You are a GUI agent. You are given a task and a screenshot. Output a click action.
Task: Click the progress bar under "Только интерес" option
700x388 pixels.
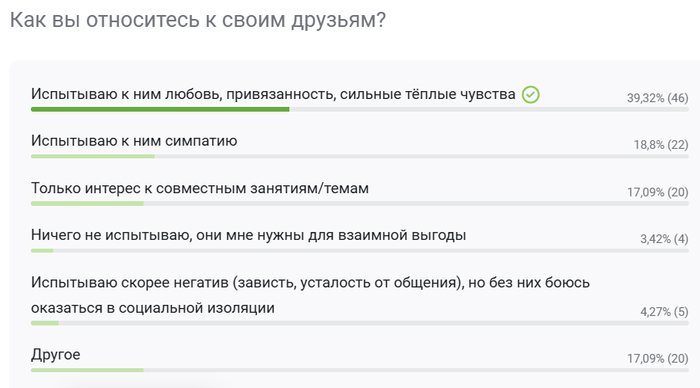point(360,204)
